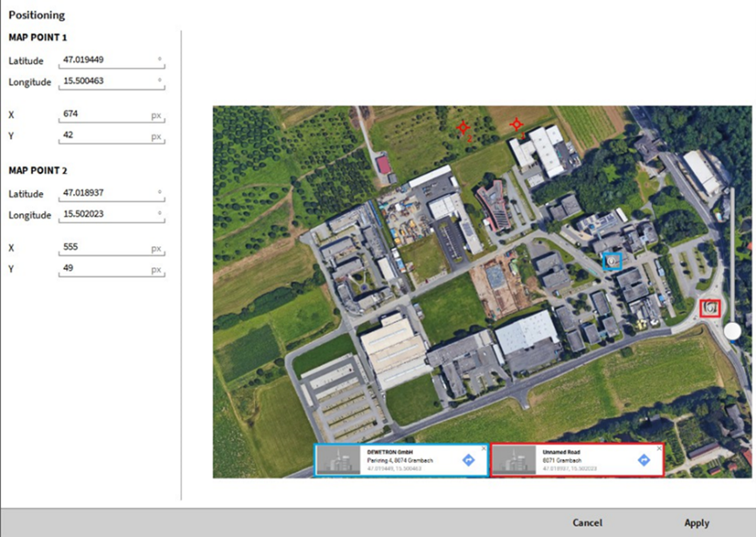Image resolution: width=756 pixels, height=537 pixels.
Task: Click Map Point 1 Y pixel field
Action: pyautogui.click(x=112, y=134)
